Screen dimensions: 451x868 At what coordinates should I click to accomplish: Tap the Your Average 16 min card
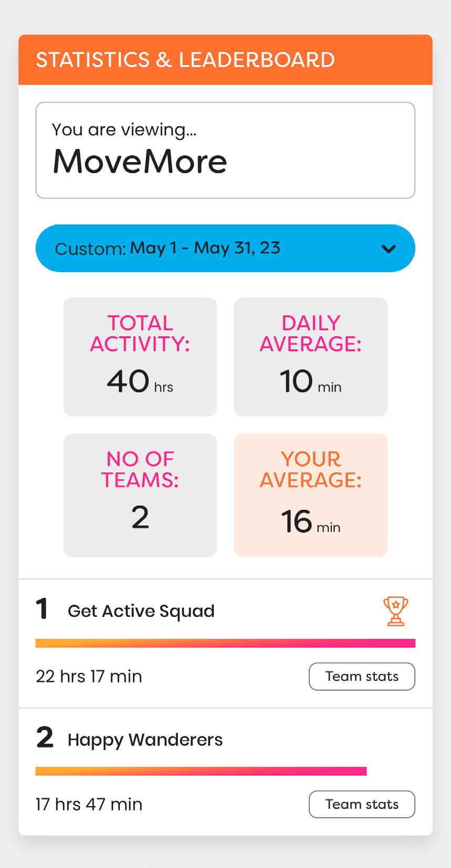311,495
